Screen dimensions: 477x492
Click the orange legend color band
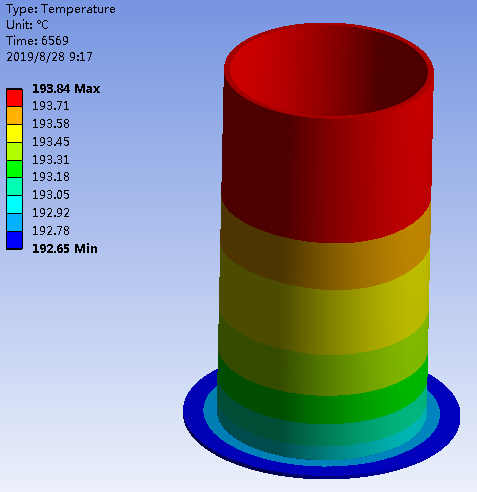click(14, 116)
